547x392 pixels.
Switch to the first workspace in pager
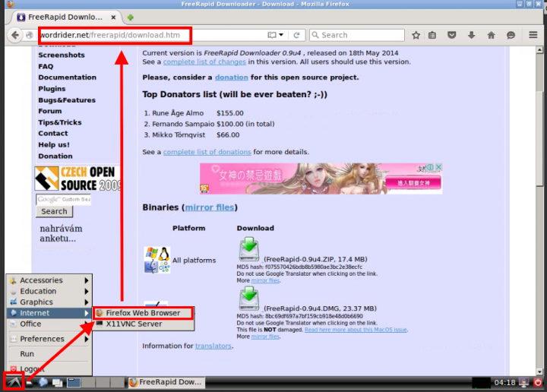[x=74, y=383]
